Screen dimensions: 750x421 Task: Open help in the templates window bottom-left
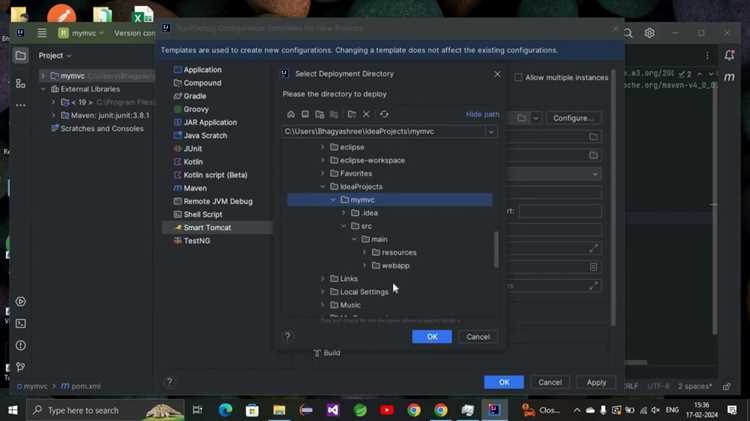point(169,382)
